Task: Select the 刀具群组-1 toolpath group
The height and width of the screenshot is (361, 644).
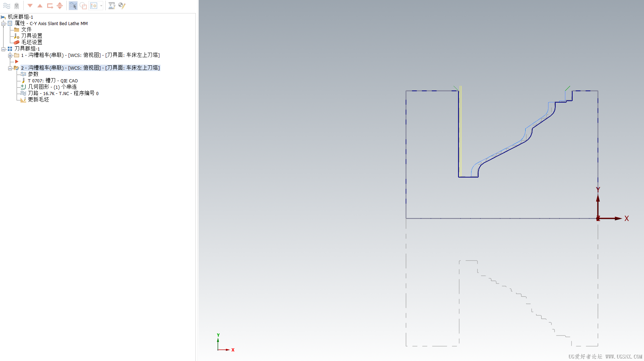Action: 27,49
